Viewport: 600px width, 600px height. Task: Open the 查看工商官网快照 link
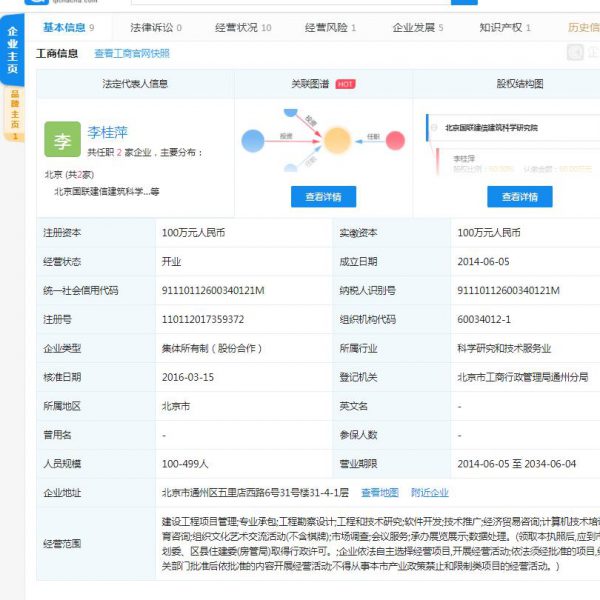point(132,54)
